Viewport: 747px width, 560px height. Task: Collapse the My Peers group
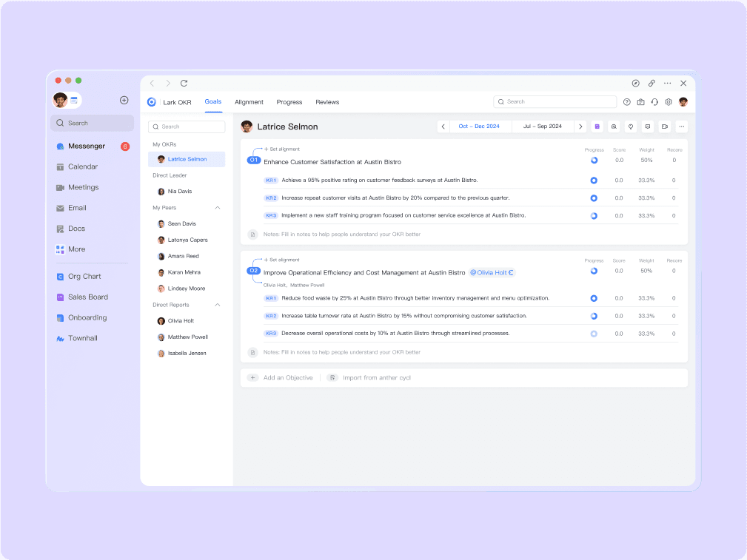(217, 208)
